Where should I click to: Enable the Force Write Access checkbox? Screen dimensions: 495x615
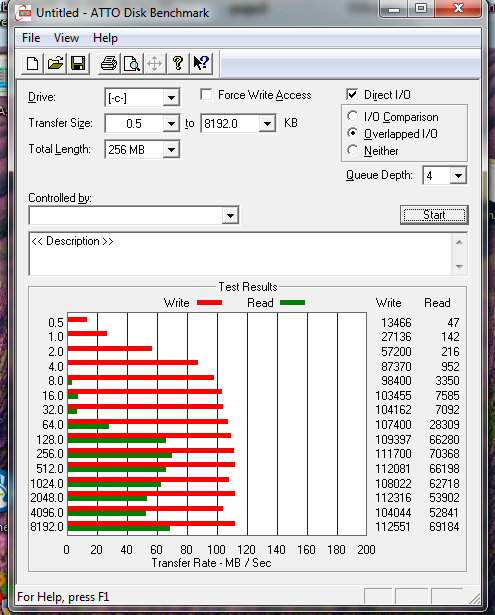(206, 95)
